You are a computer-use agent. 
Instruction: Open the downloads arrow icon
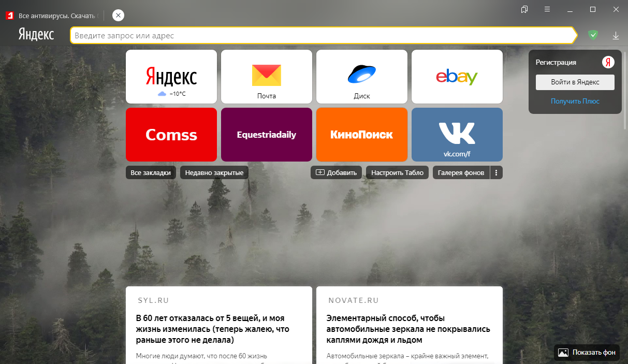(616, 35)
